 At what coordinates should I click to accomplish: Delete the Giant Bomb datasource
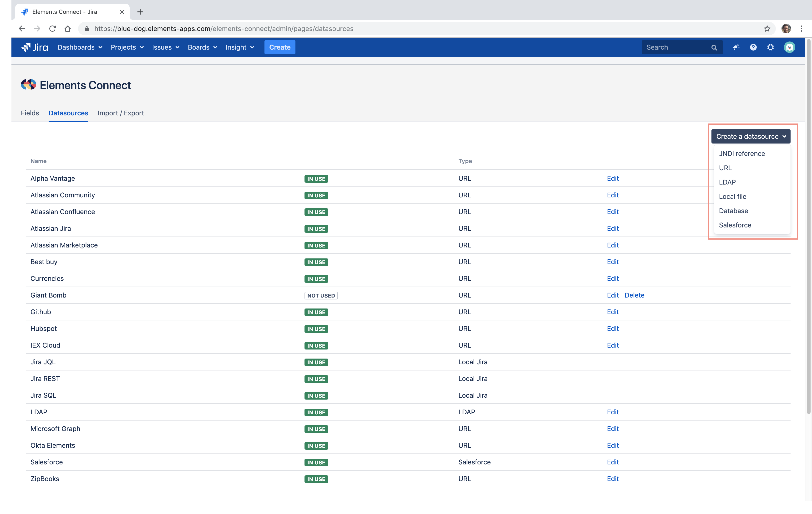634,295
